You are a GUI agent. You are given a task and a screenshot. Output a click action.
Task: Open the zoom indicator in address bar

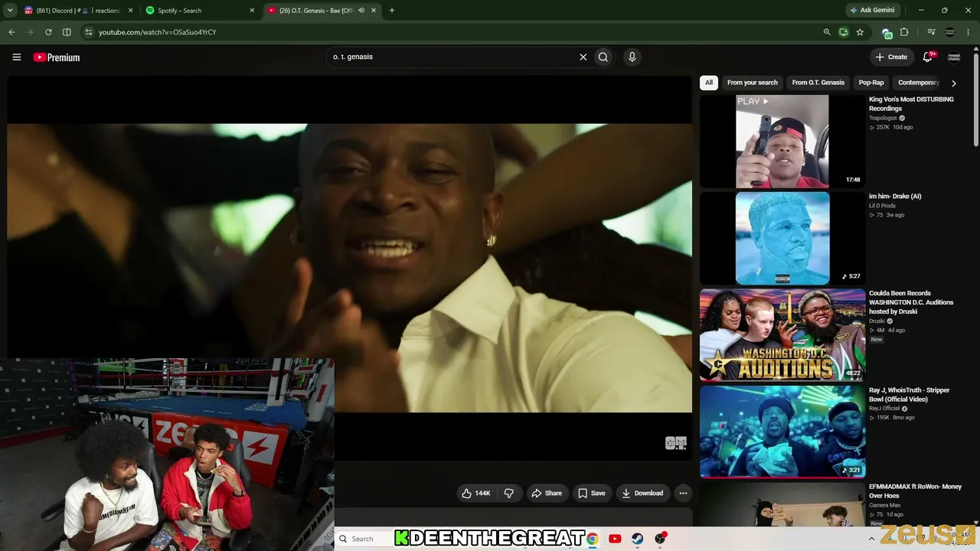pyautogui.click(x=827, y=32)
